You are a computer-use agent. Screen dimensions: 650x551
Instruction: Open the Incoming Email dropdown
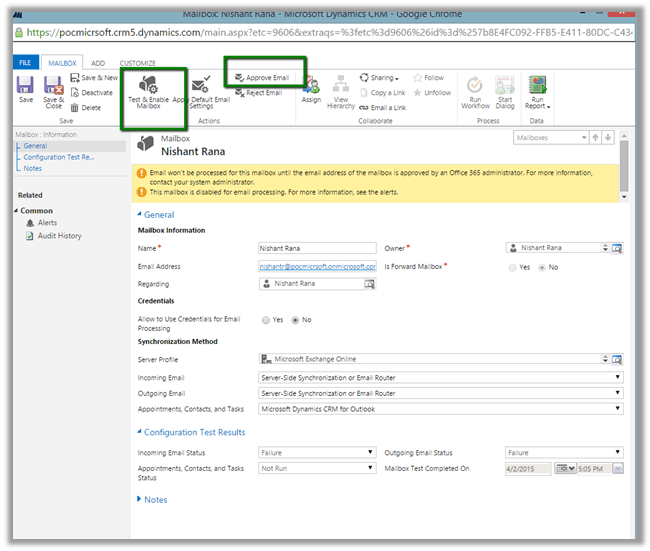click(x=440, y=377)
